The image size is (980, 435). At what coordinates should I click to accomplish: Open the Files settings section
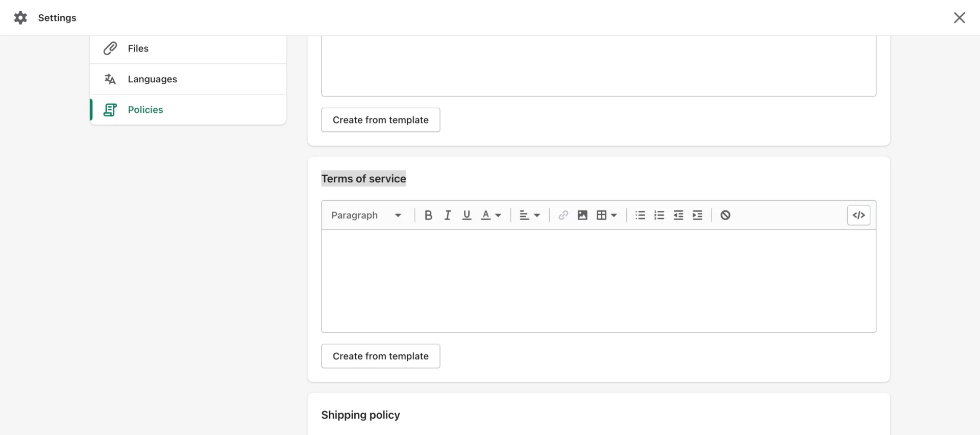point(188,49)
